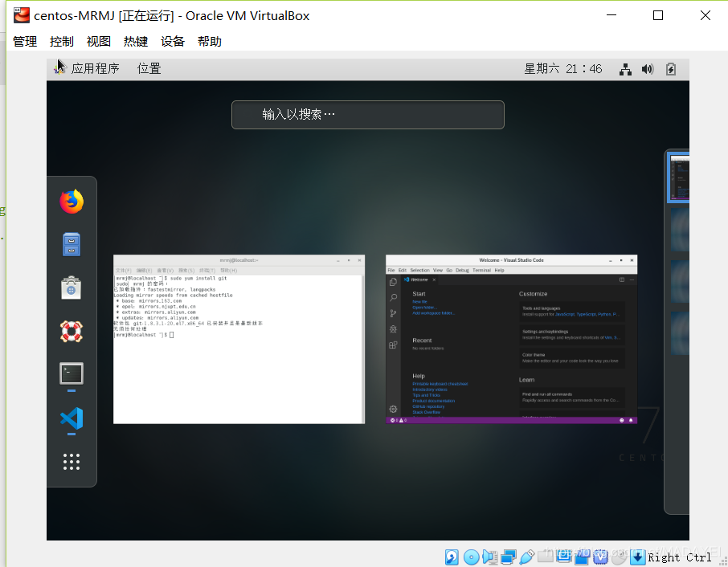Activate the Terminal icon in the dash
Viewport: 728px width, 567px height.
point(72,373)
